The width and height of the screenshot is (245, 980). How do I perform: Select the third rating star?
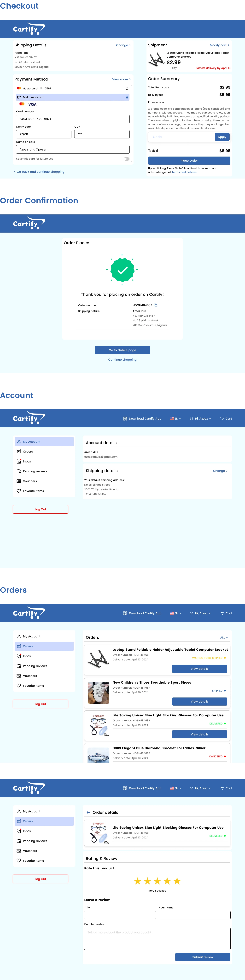click(x=157, y=881)
